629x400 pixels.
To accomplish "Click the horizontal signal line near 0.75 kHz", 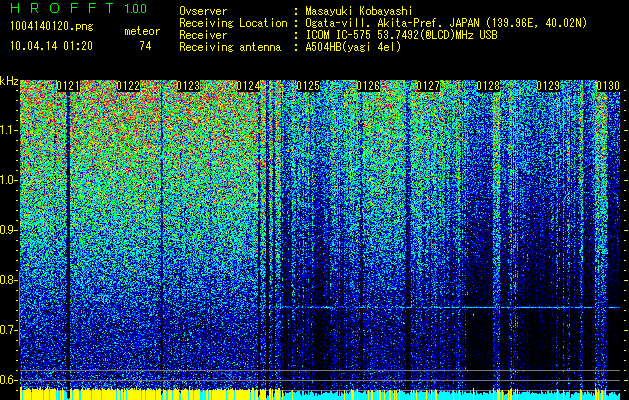I will (x=450, y=307).
